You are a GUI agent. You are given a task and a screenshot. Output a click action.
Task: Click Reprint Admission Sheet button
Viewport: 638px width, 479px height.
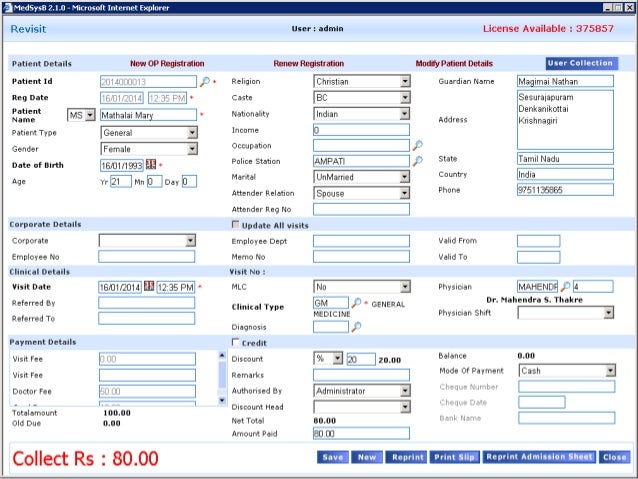pyautogui.click(x=539, y=457)
